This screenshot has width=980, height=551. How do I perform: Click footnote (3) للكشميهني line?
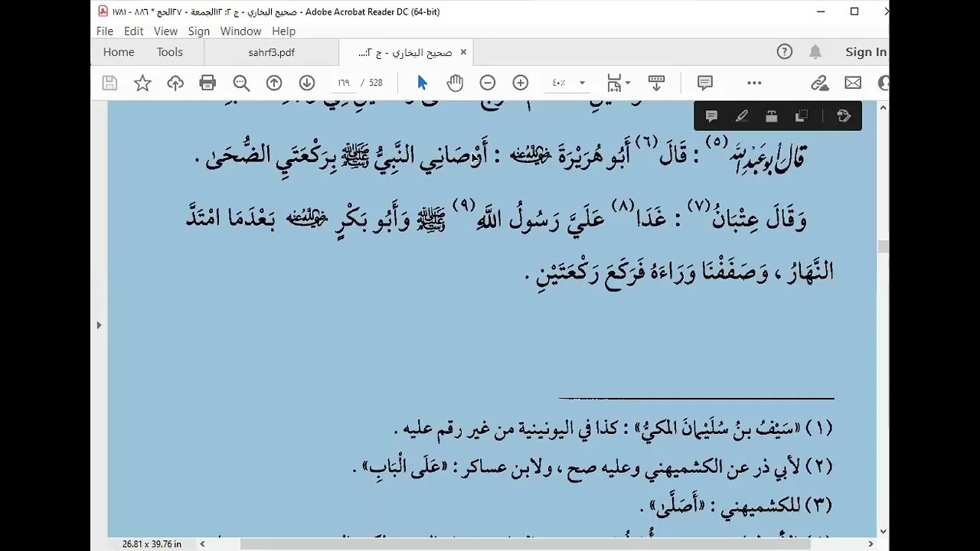click(x=736, y=505)
